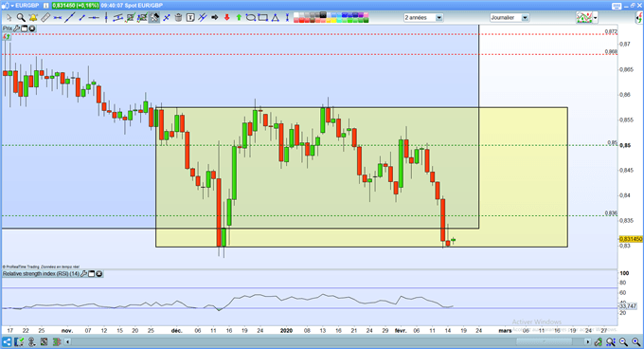Click the 33,747 RSI value label

[x=628, y=305]
